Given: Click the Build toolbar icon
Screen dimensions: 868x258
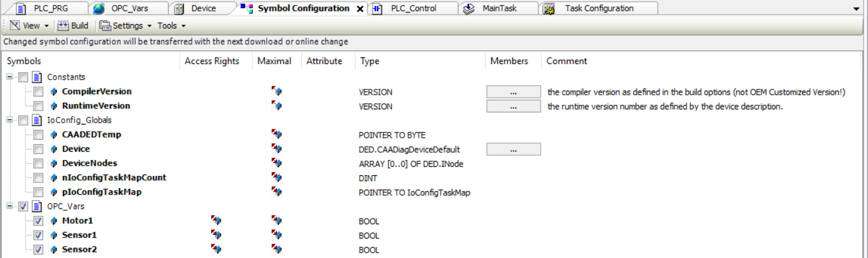Looking at the screenshot, I should tap(64, 26).
